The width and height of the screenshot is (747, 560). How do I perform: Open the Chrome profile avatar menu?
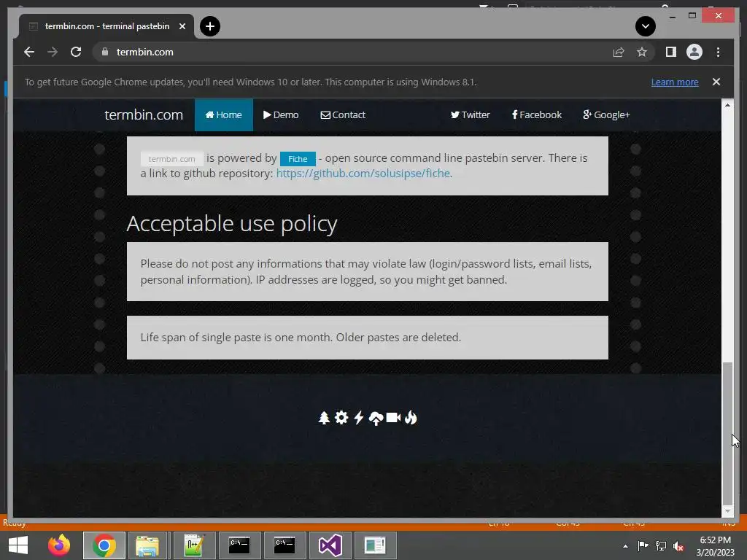[694, 52]
